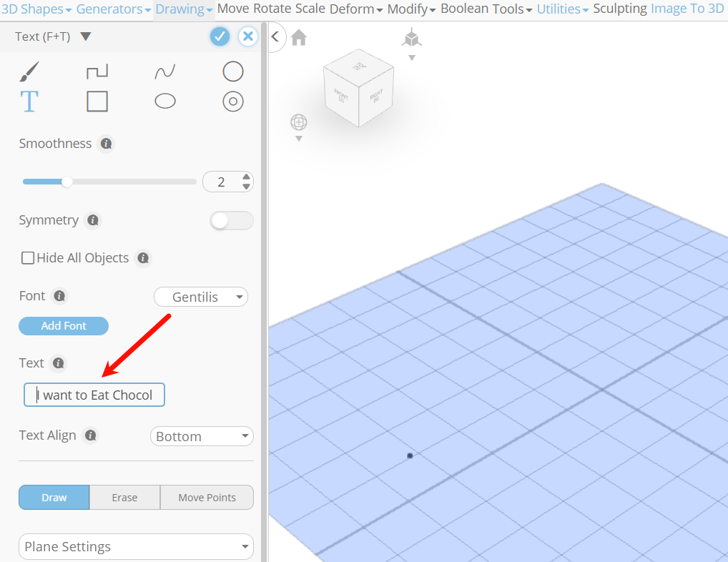Open the Modify menu

click(x=411, y=9)
